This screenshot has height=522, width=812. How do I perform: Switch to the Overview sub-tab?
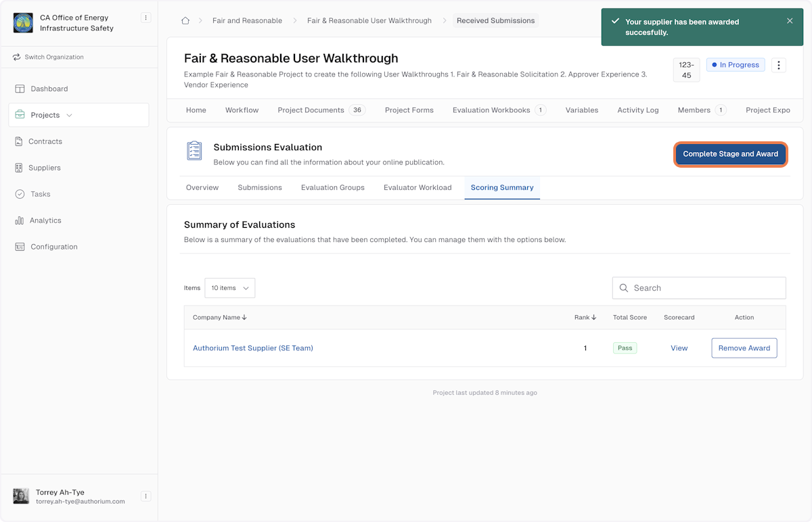click(x=202, y=188)
